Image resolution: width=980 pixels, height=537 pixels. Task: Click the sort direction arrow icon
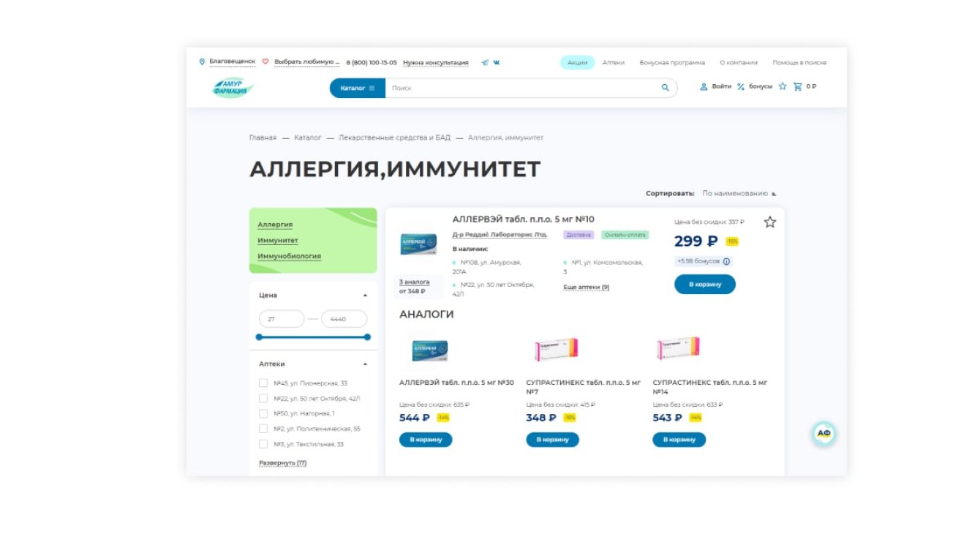point(774,194)
